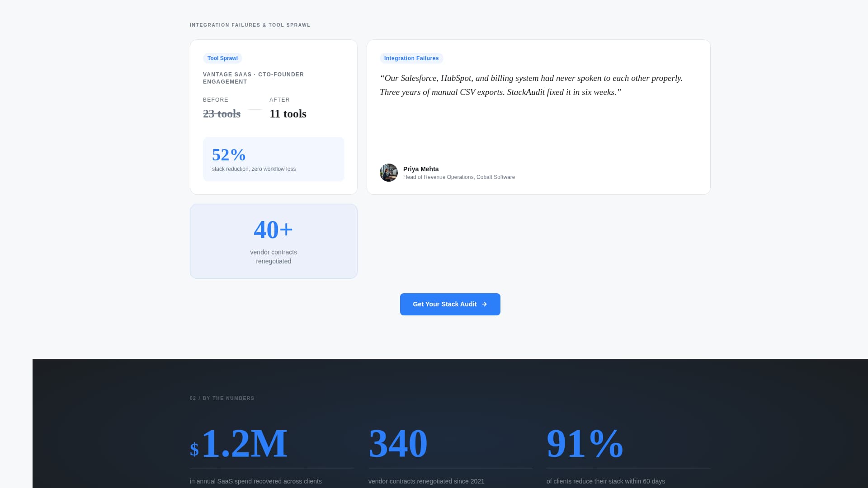Screen dimensions: 868x488
Task: Click Priya Mehta's profile photo
Action: pyautogui.click(x=388, y=173)
